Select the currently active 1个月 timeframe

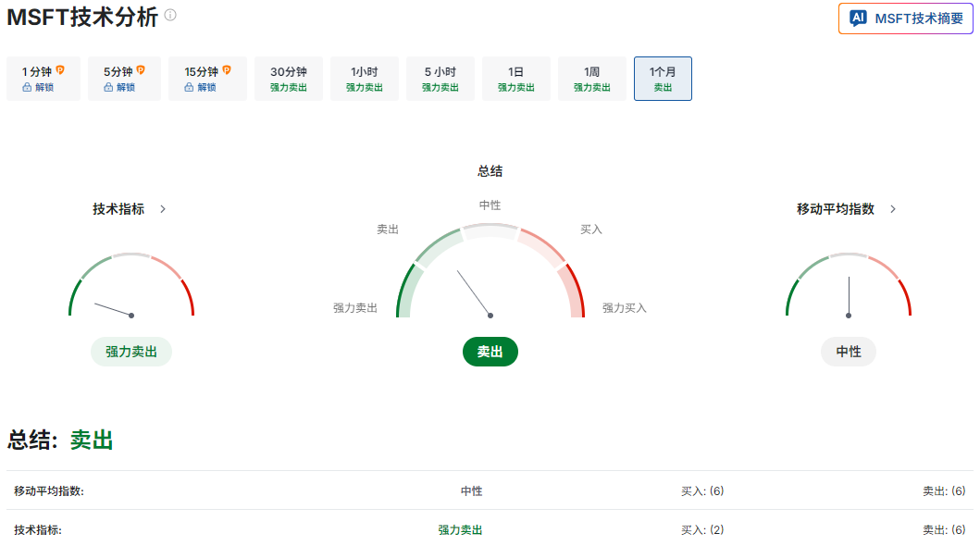coord(663,78)
